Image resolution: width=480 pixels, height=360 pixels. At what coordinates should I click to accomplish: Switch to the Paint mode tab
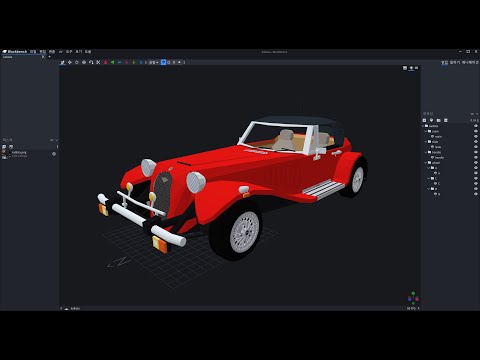point(455,62)
